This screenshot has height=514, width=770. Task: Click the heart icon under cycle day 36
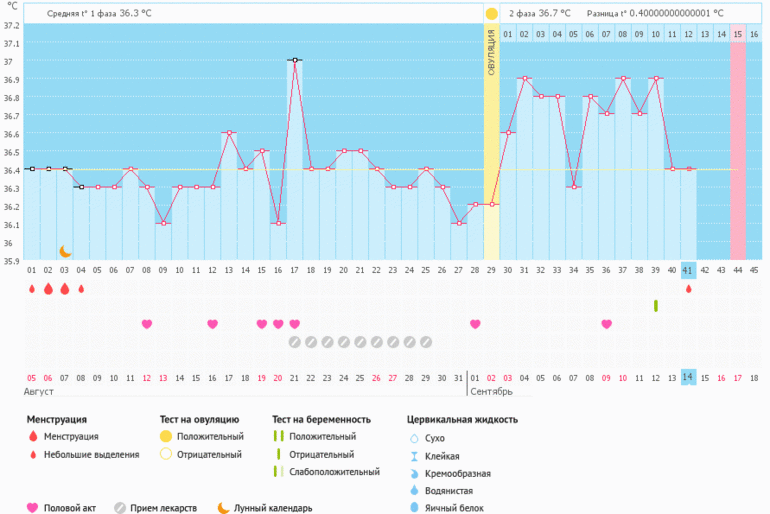[x=607, y=324]
